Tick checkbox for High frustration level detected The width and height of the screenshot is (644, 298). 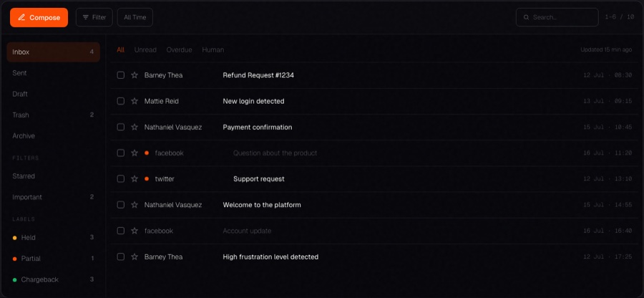(x=121, y=256)
